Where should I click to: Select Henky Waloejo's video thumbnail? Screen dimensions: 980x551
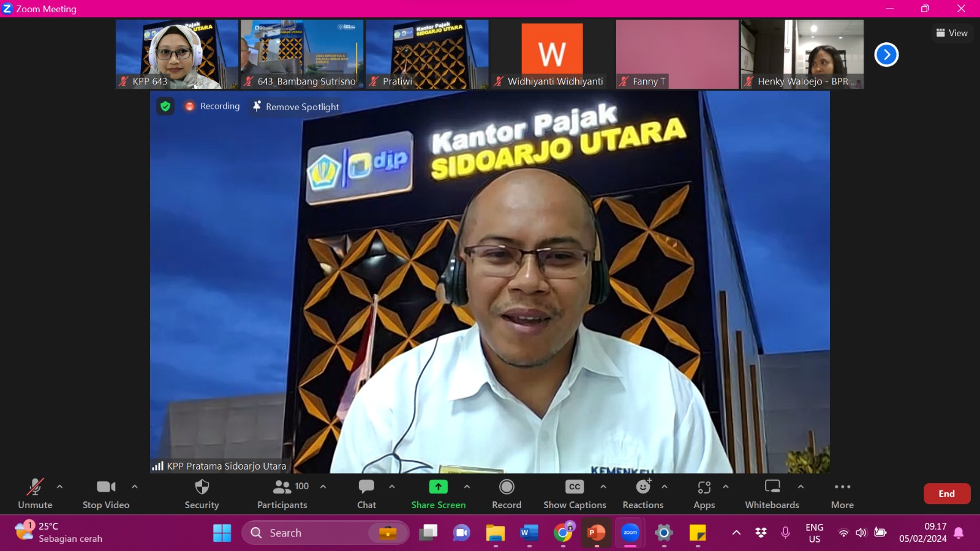pos(802,54)
